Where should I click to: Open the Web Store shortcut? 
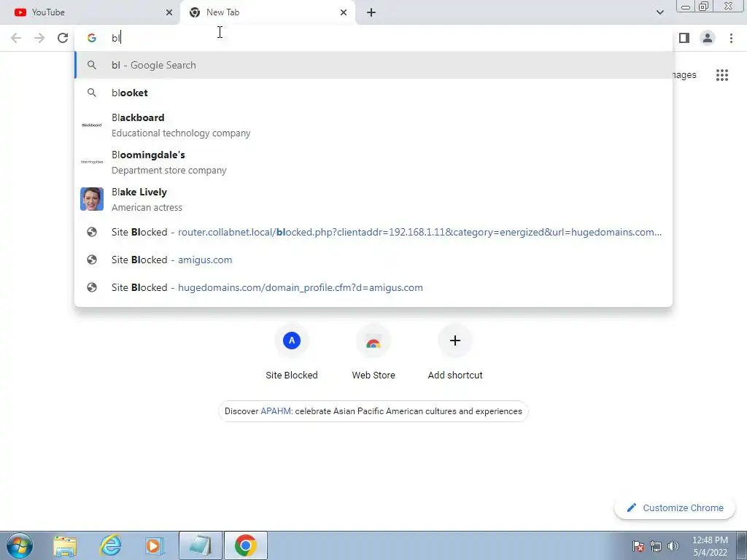(x=373, y=352)
